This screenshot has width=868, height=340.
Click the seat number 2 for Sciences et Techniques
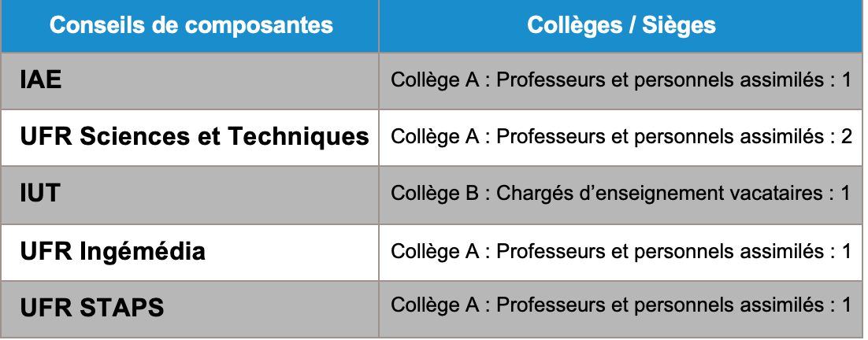tap(846, 137)
